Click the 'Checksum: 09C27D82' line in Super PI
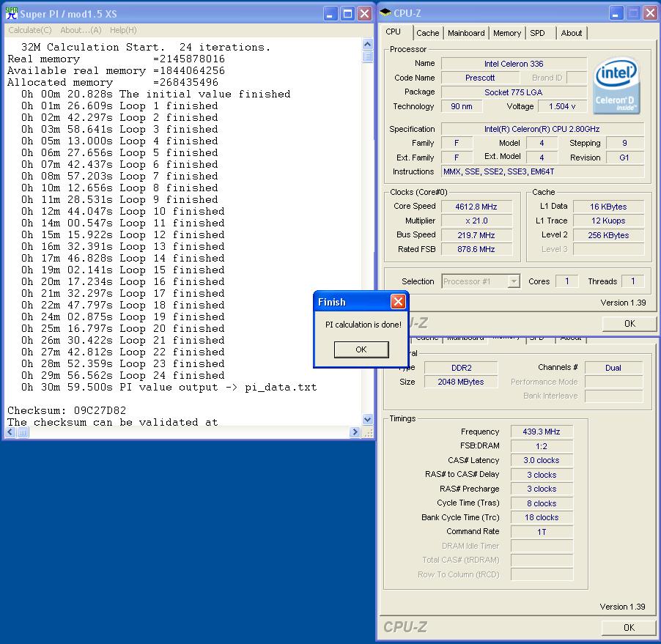Screen dimensions: 661x644 67,410
